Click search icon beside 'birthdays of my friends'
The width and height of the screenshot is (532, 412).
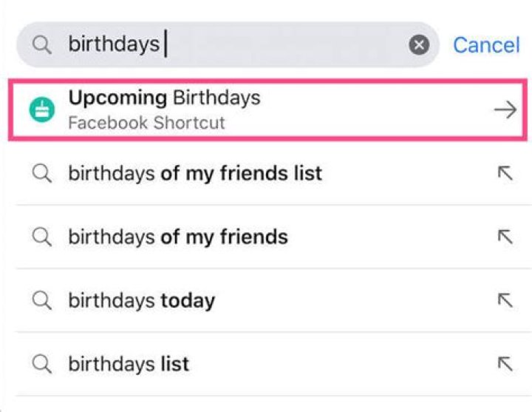(43, 237)
